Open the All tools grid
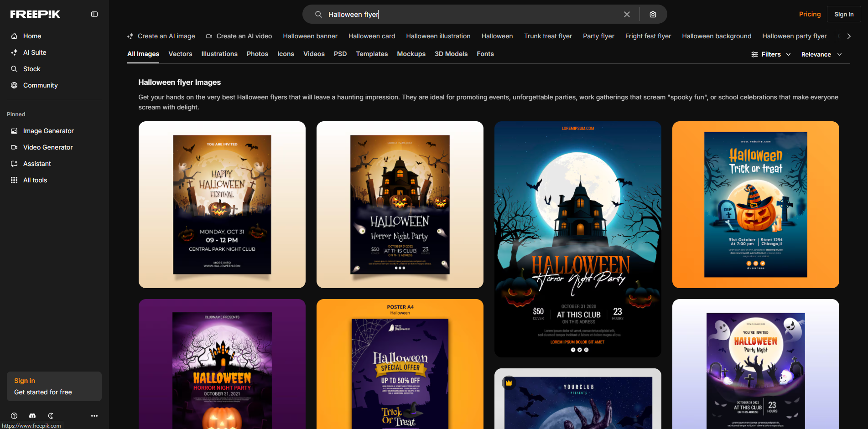Viewport: 868px width, 429px height. 35,180
